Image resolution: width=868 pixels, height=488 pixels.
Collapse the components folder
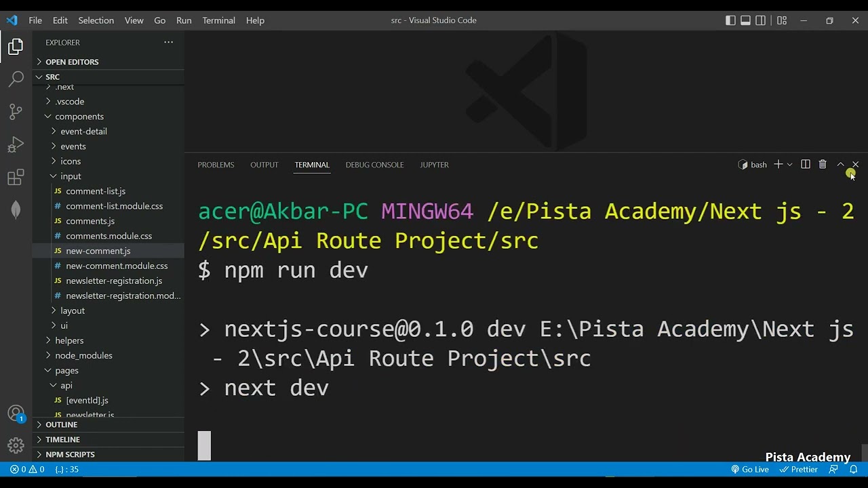(x=108, y=117)
